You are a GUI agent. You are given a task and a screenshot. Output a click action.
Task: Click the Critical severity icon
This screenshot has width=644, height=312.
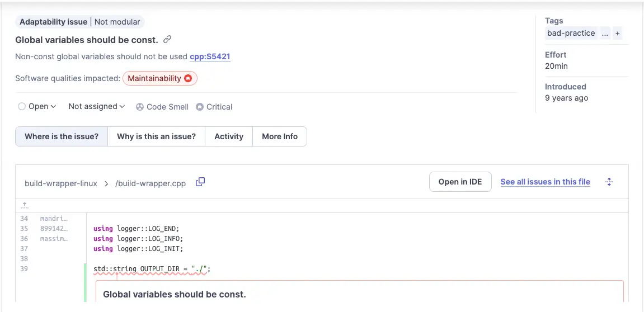pyautogui.click(x=200, y=107)
